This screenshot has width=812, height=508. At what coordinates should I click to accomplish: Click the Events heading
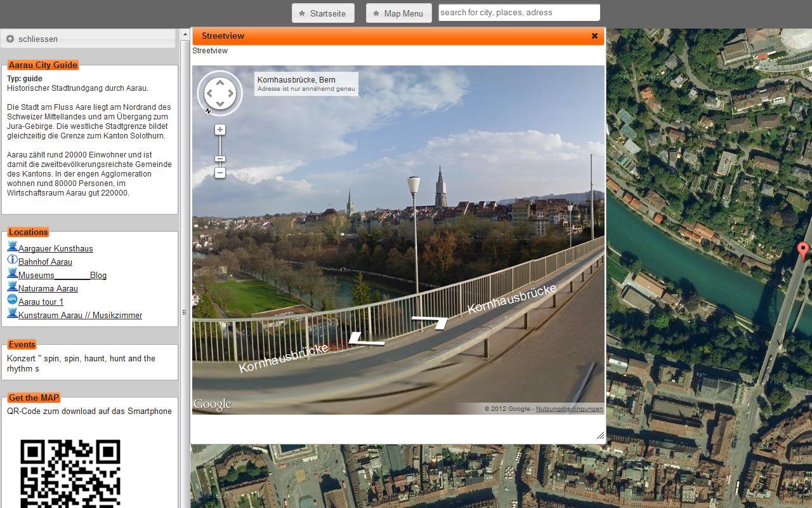click(x=22, y=345)
